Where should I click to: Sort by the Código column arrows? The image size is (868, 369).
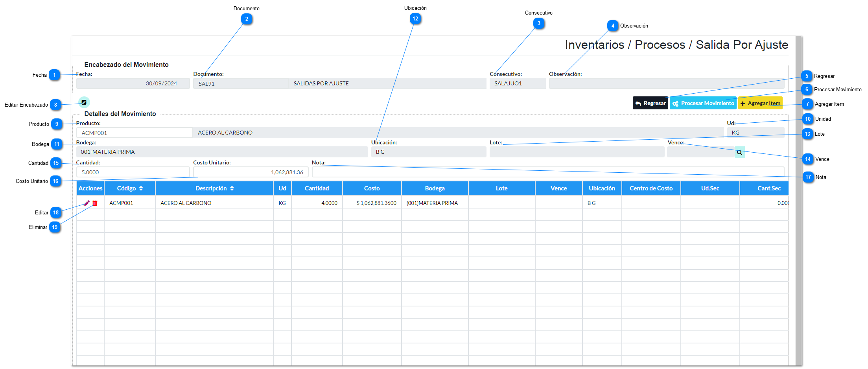141,188
